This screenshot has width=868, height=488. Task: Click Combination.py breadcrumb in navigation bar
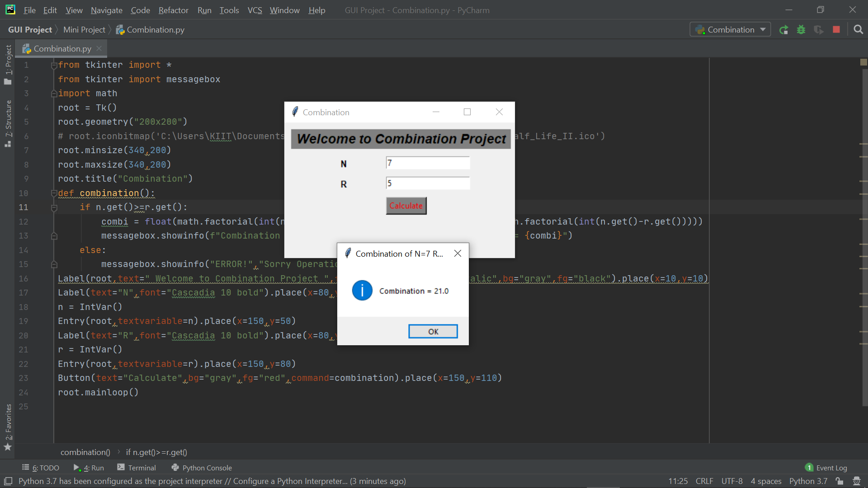pyautogui.click(x=150, y=30)
